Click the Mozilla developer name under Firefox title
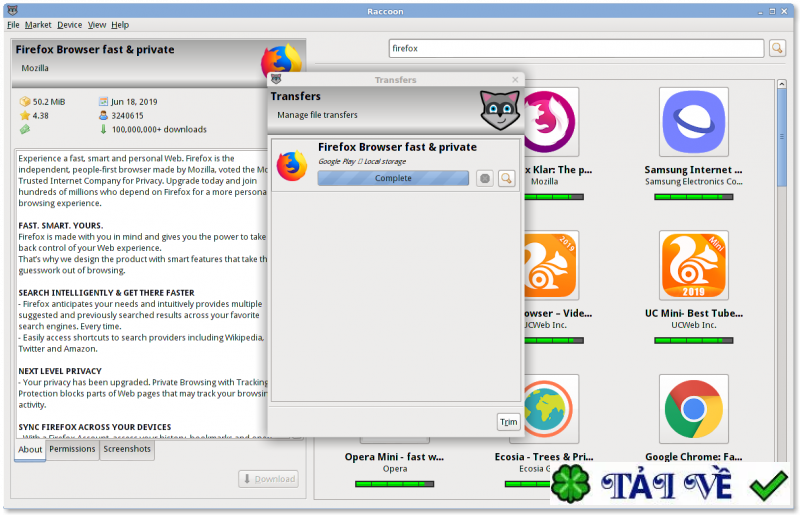Screen dimensions: 800x515 (35, 68)
